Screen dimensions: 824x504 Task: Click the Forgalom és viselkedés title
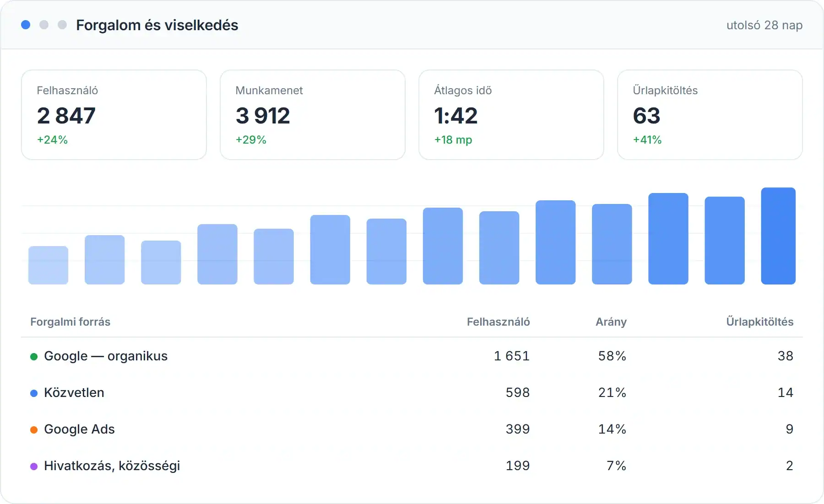pyautogui.click(x=157, y=25)
